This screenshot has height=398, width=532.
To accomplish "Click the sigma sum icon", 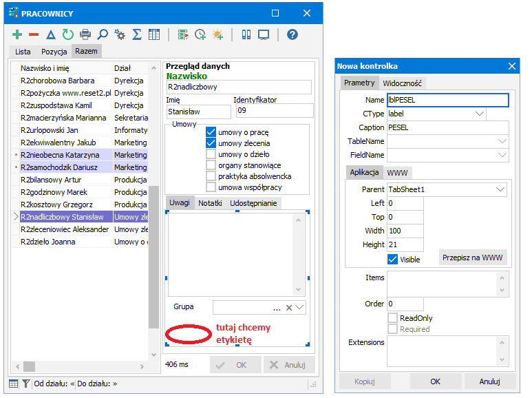I will [x=137, y=34].
